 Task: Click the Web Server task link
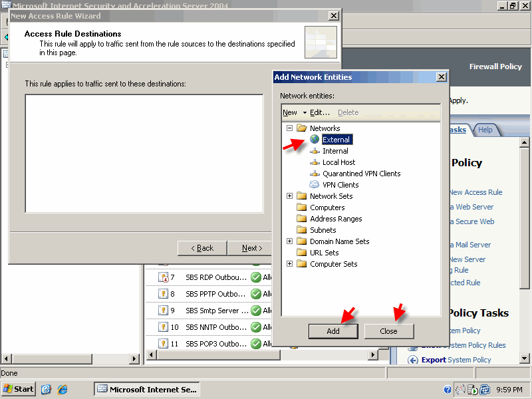point(472,207)
